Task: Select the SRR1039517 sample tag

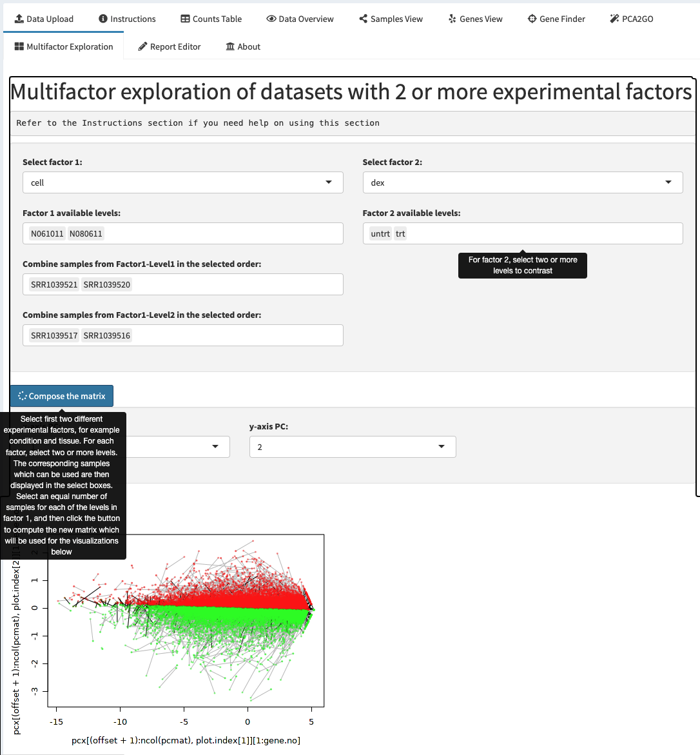Action: click(x=54, y=336)
